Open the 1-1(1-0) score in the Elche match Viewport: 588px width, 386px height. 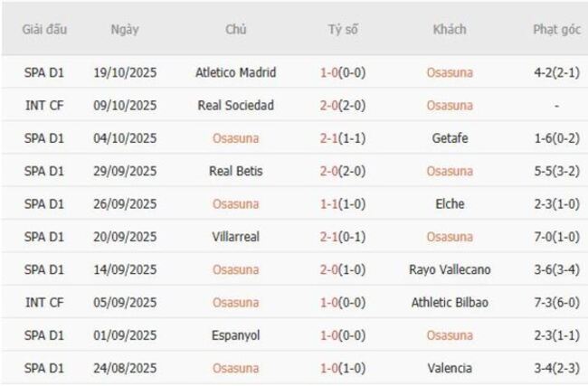click(343, 203)
